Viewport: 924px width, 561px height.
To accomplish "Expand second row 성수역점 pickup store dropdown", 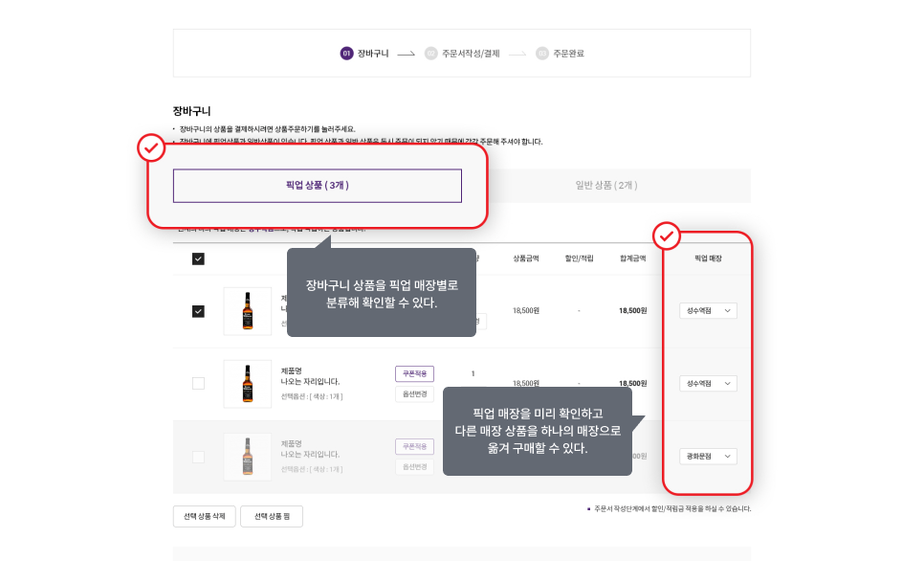I will [708, 384].
